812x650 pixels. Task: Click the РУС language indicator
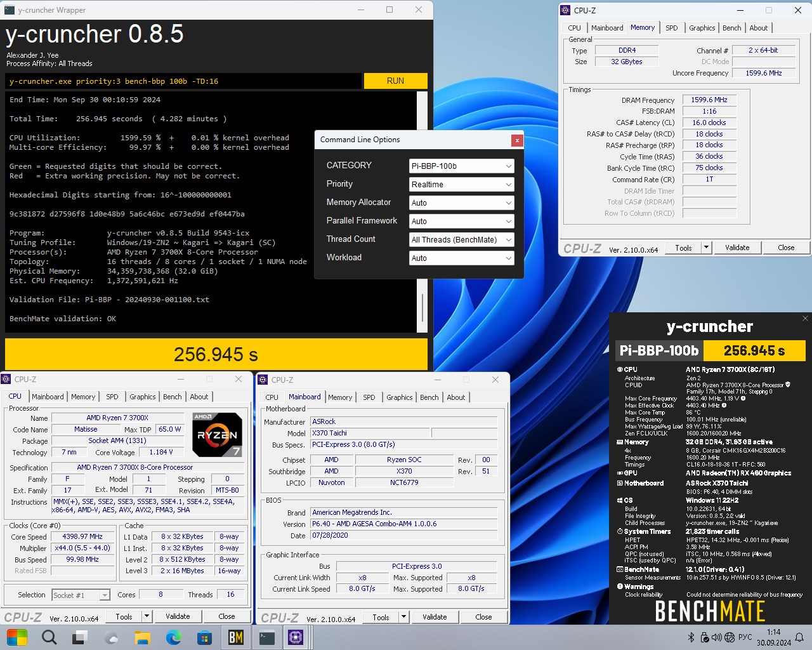point(745,637)
